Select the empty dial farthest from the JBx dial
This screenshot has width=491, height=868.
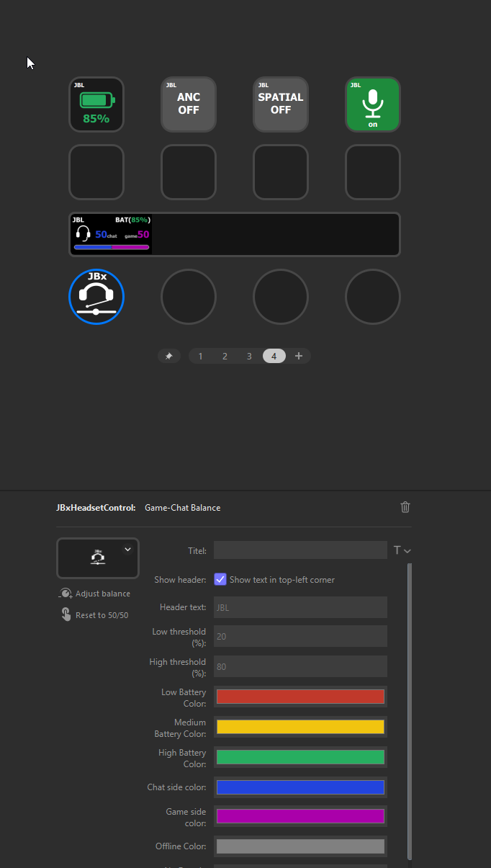(x=373, y=297)
